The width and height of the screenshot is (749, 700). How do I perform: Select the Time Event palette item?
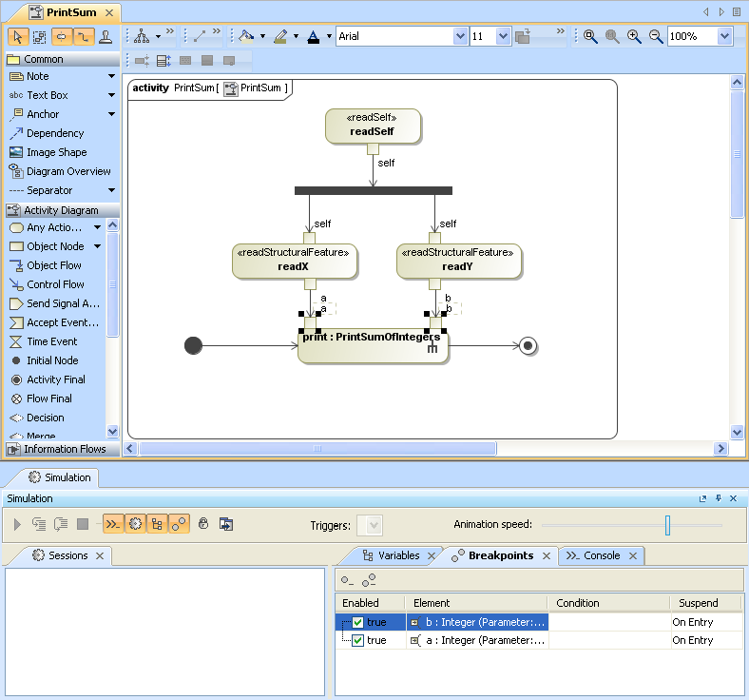[x=51, y=341]
